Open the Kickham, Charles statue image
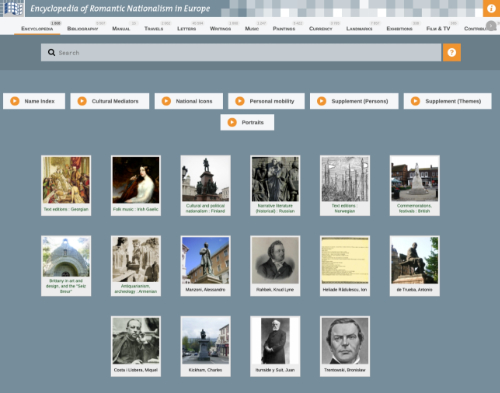This screenshot has width=500, height=393. 206,341
